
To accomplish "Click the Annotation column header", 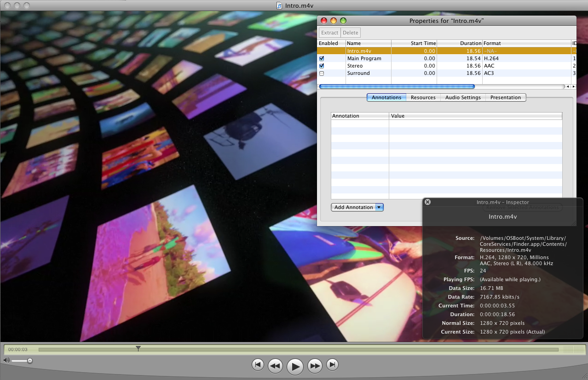I will pyautogui.click(x=360, y=116).
